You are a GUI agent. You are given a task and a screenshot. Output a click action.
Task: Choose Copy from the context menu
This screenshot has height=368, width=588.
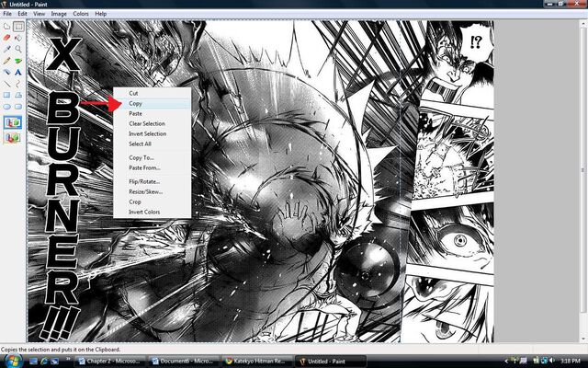click(x=153, y=103)
